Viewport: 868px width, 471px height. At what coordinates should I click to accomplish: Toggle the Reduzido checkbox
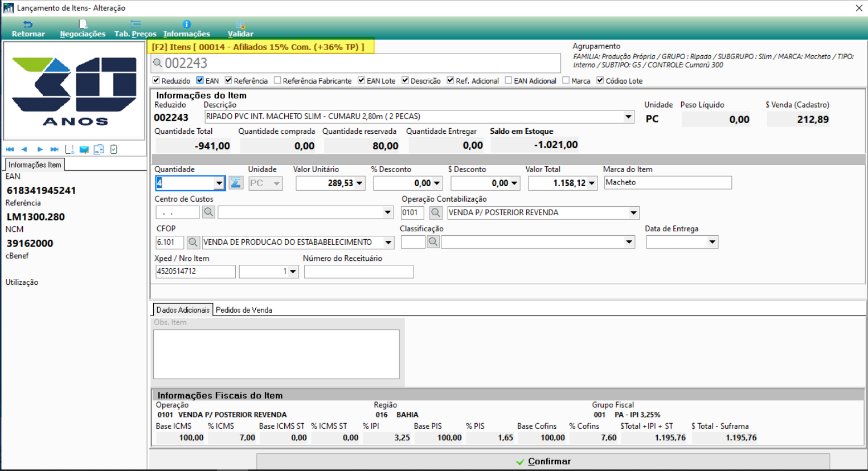click(x=156, y=80)
